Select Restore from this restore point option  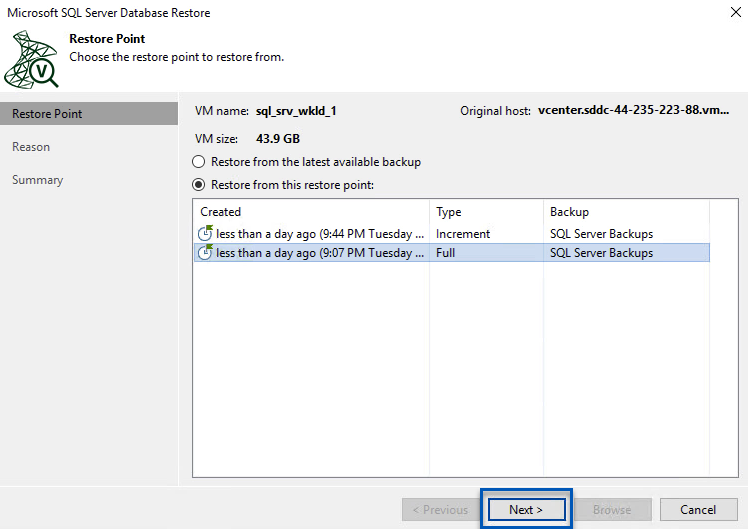199,185
